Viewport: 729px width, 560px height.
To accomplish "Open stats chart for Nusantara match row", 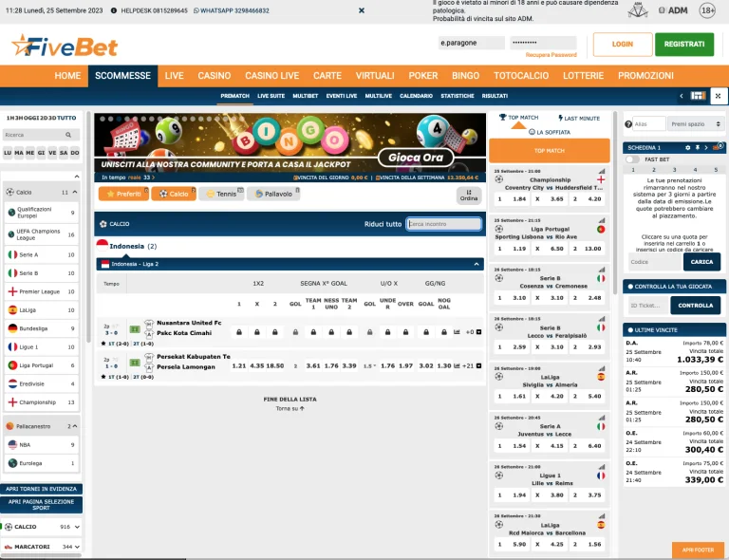I will (457, 332).
